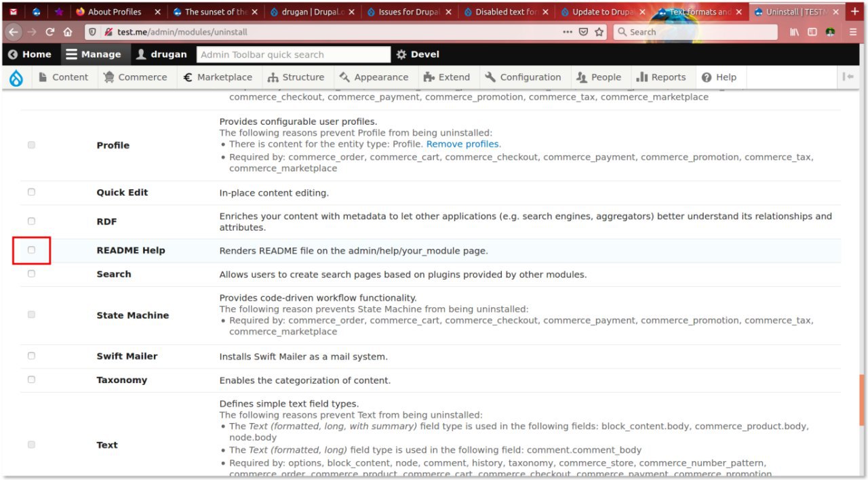Open Firefox hamburger menu

tap(853, 32)
